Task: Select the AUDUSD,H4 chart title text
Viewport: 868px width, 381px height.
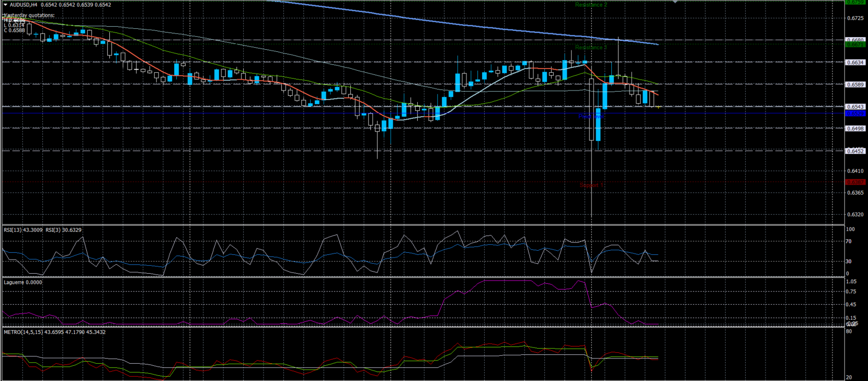Action: (24, 5)
